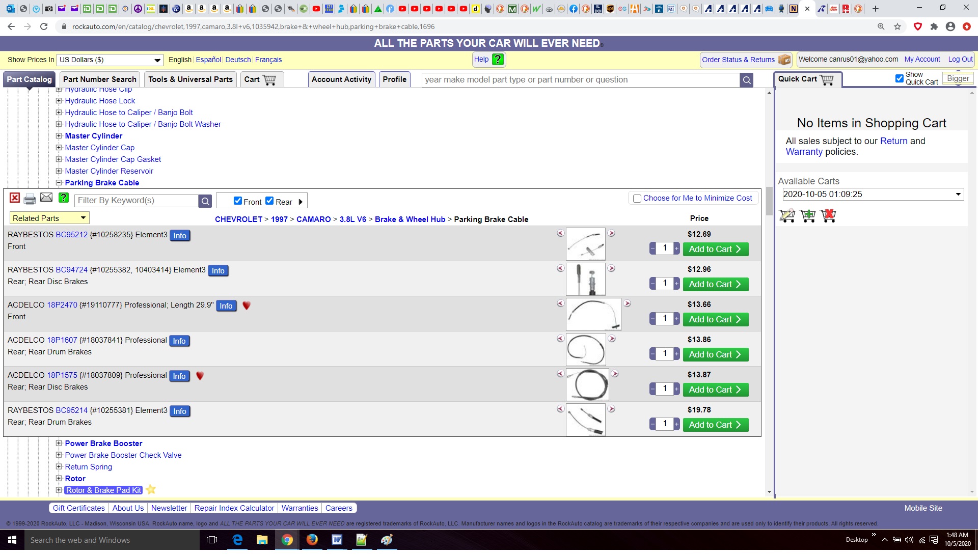Close the parts listing with red X icon
This screenshot has width=980, height=555.
(15, 199)
